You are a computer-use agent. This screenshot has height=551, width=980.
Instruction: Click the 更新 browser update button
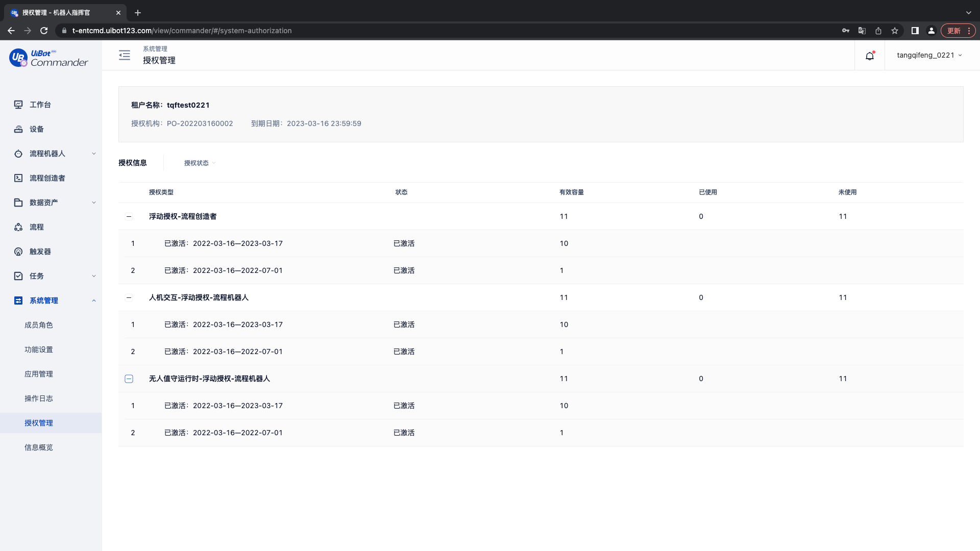coord(958,31)
